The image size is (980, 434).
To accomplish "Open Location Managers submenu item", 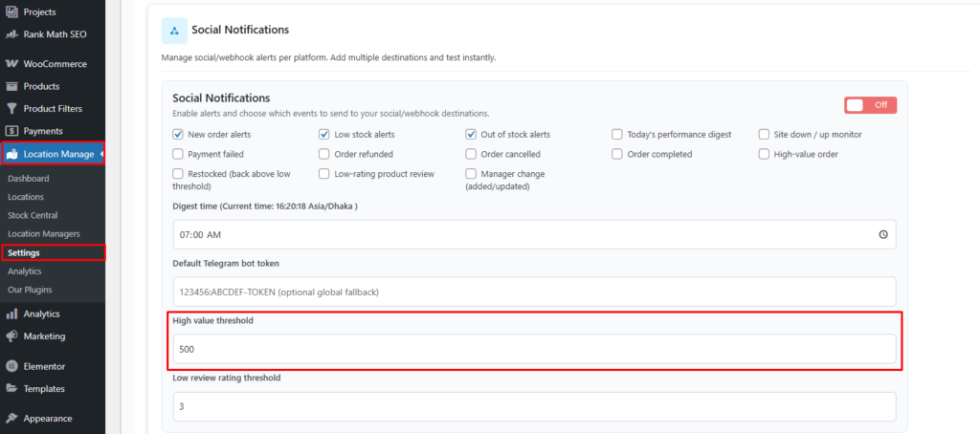I will (x=43, y=233).
